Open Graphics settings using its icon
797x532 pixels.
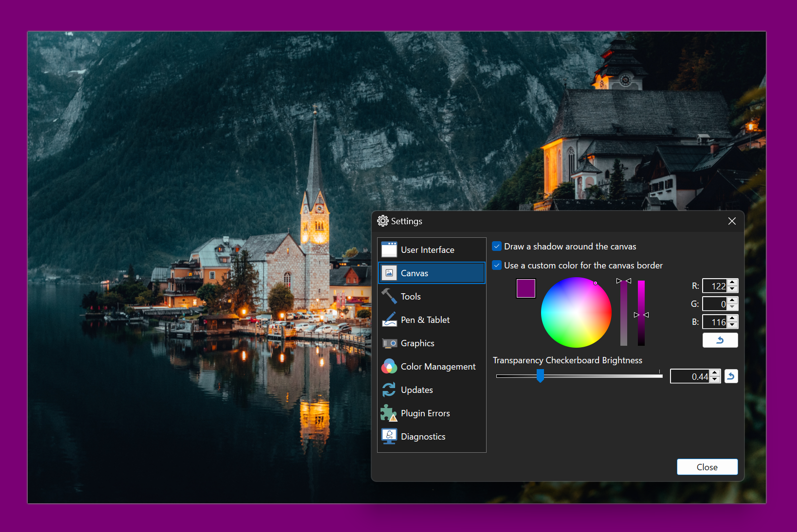[389, 343]
